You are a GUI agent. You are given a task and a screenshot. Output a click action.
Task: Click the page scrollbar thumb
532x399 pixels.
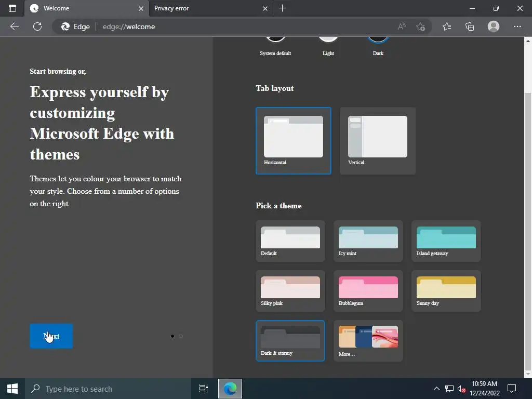528,231
